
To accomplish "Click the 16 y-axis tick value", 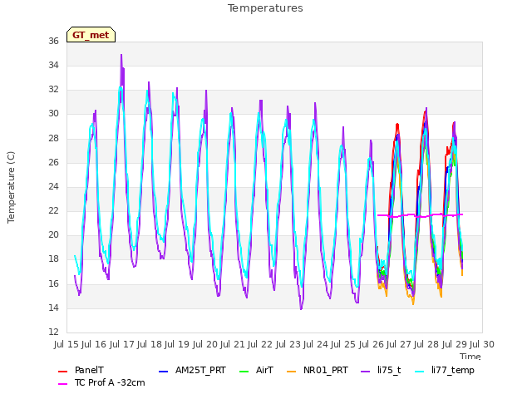I will (x=53, y=283).
